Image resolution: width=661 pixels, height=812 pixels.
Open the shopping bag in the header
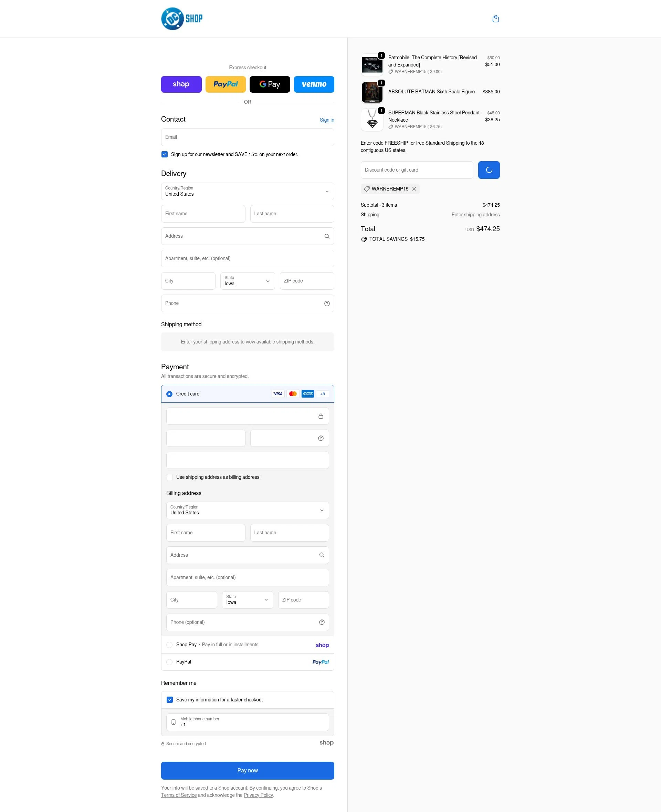click(496, 18)
